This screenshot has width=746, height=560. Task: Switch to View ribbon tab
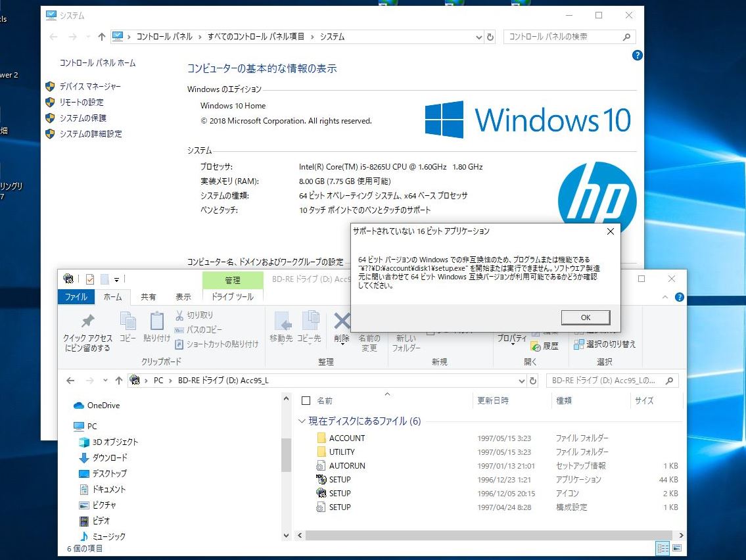(183, 297)
